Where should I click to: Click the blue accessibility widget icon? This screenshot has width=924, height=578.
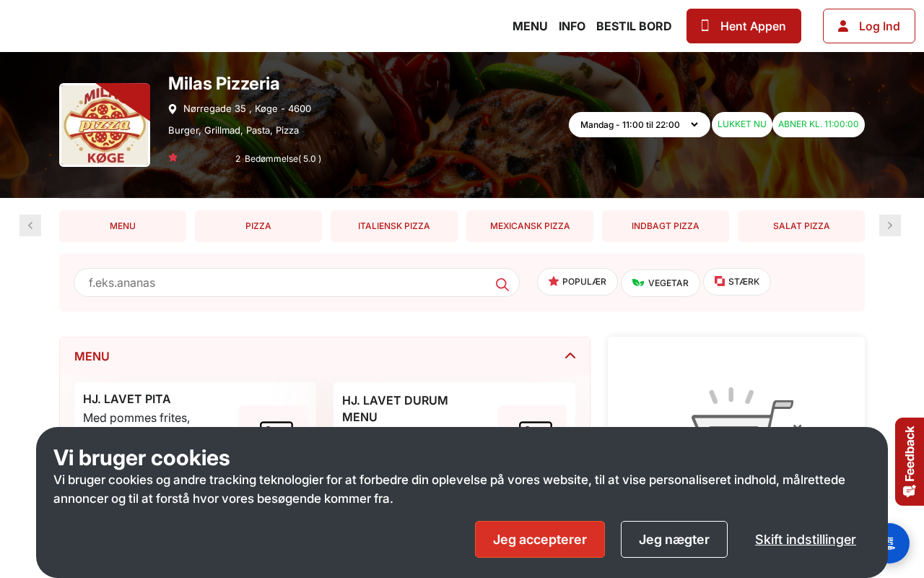pyautogui.click(x=892, y=543)
